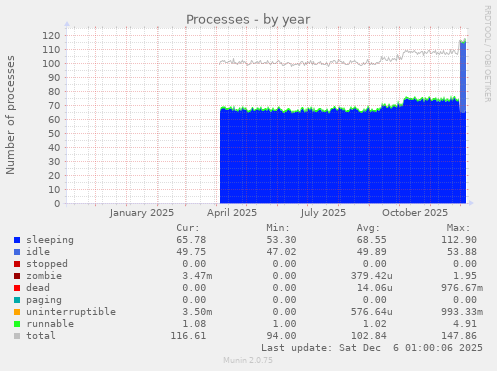This screenshot has width=497, height=371.
Task: Click the 'zombie' legend label
Action: coord(44,276)
